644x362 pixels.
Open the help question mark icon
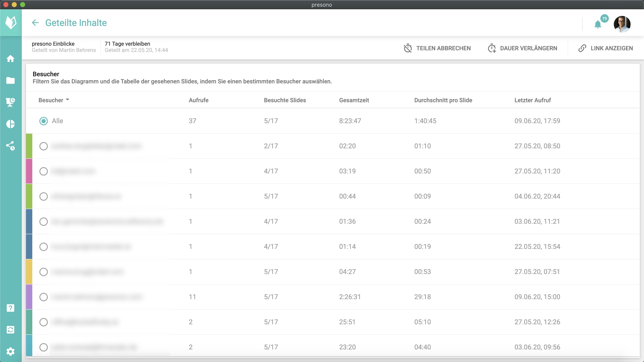click(x=10, y=308)
